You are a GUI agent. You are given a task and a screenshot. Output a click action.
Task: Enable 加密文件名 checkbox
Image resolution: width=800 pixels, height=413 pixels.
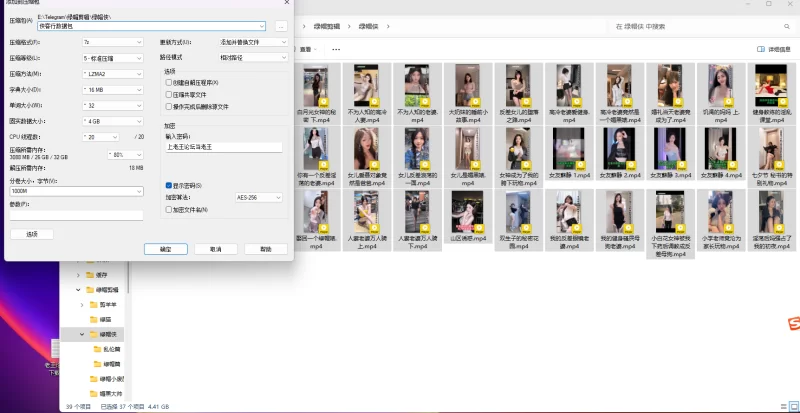(168, 209)
